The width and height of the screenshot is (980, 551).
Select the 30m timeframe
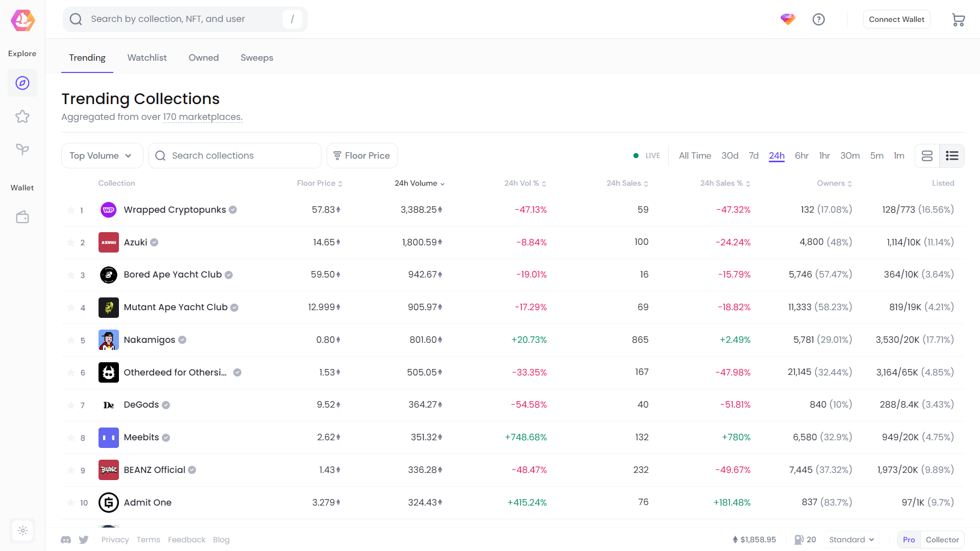coord(850,156)
